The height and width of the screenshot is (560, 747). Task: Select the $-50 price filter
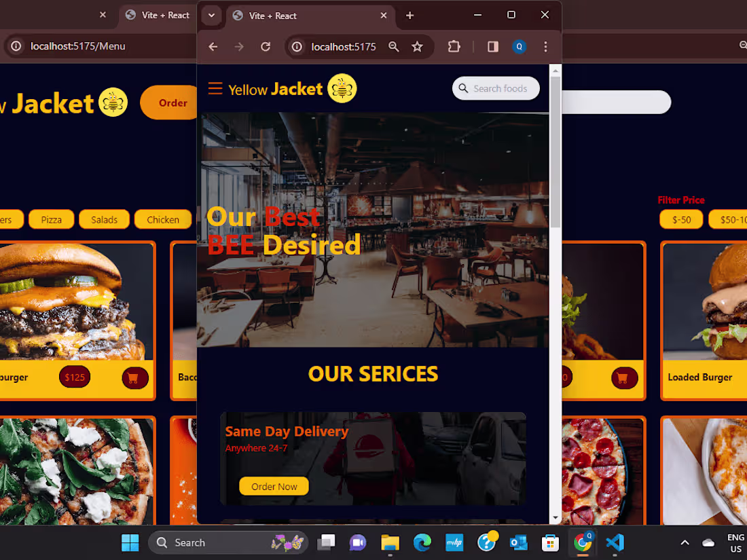click(680, 219)
